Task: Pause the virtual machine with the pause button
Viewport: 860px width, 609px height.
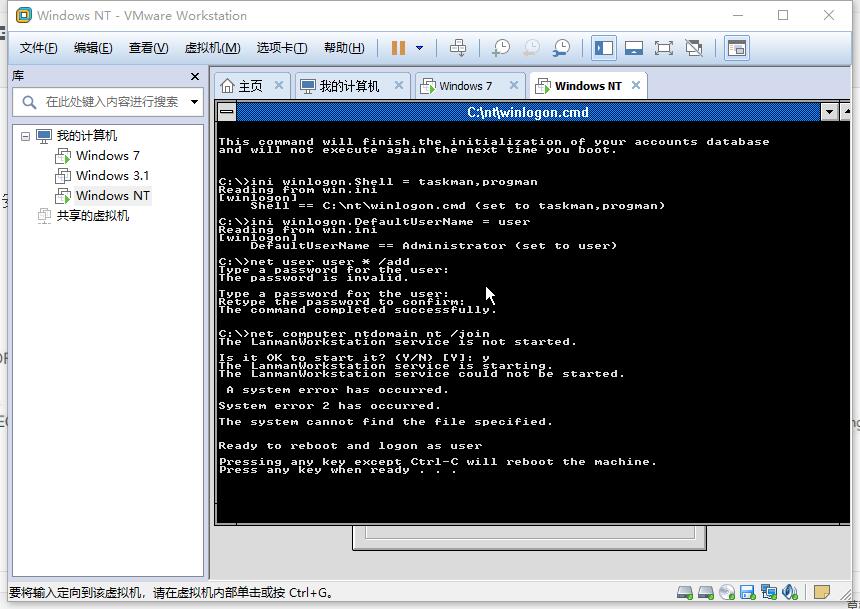Action: [398, 48]
